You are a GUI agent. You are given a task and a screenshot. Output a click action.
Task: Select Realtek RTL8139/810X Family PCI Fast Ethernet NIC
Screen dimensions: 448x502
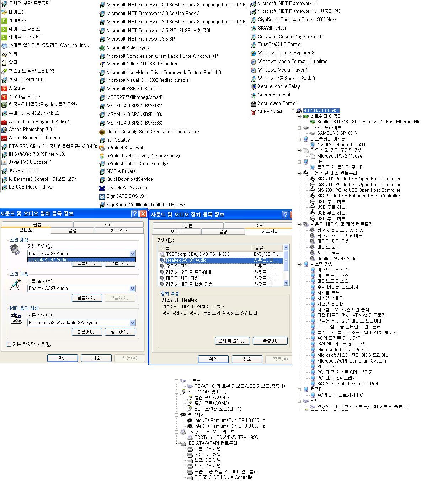(x=369, y=122)
